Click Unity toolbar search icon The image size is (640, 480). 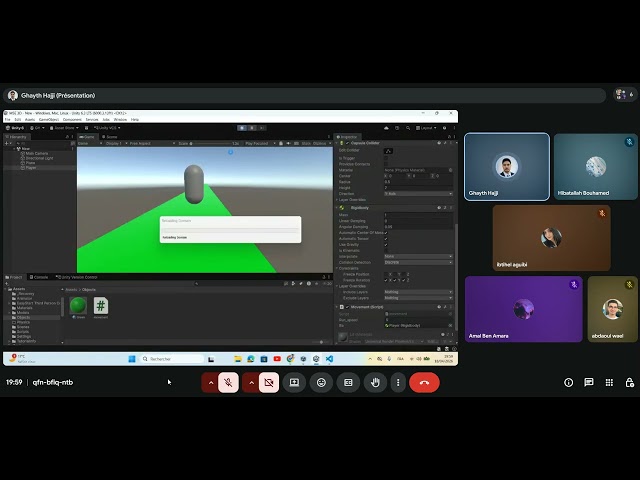[x=408, y=128]
